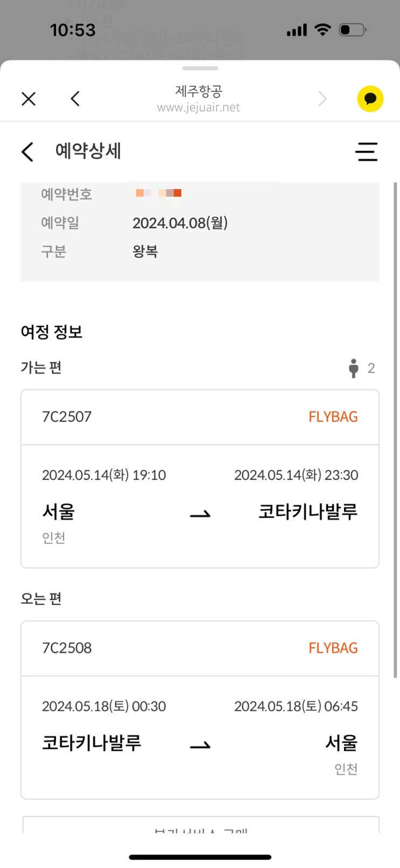Go back in browser navigation bar

(x=75, y=99)
